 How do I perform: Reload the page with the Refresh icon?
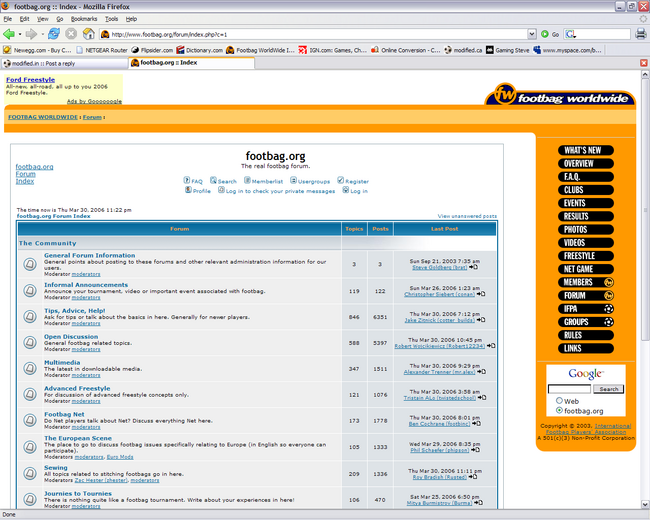(x=54, y=34)
